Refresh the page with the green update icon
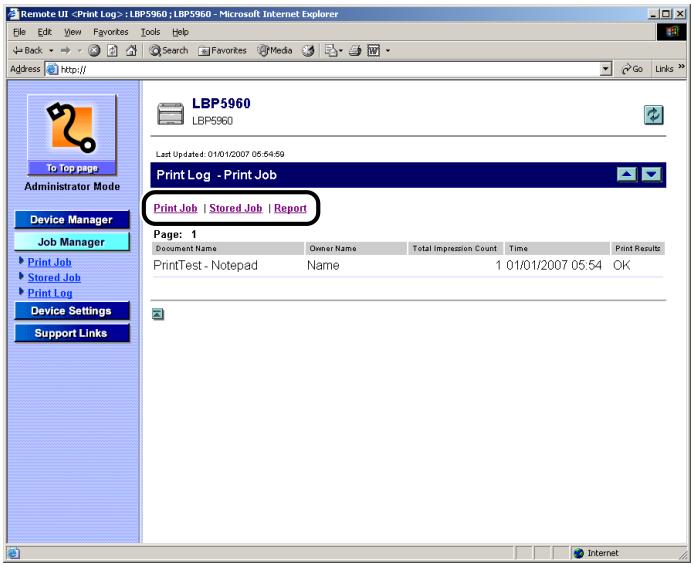The height and width of the screenshot is (565, 695). click(653, 115)
